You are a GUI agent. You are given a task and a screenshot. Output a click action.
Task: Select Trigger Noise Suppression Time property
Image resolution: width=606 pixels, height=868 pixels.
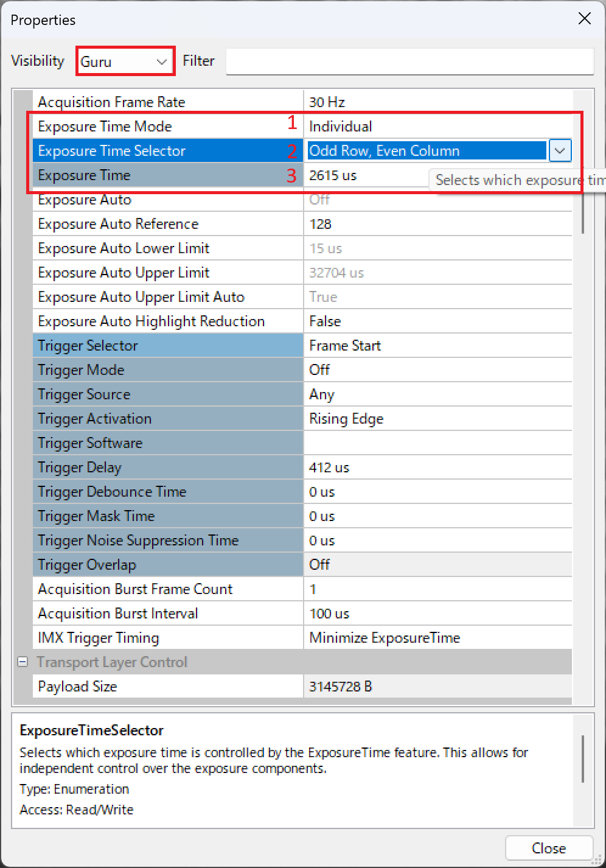[x=168, y=540]
